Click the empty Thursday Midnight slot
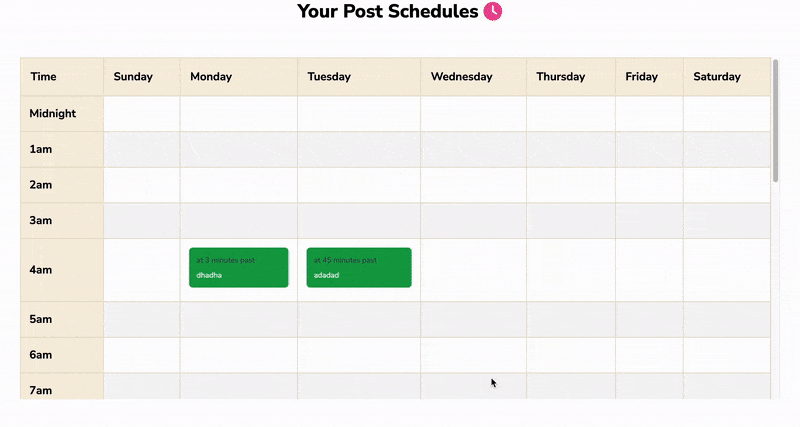Screen dimensions: 800x427 [x=571, y=114]
